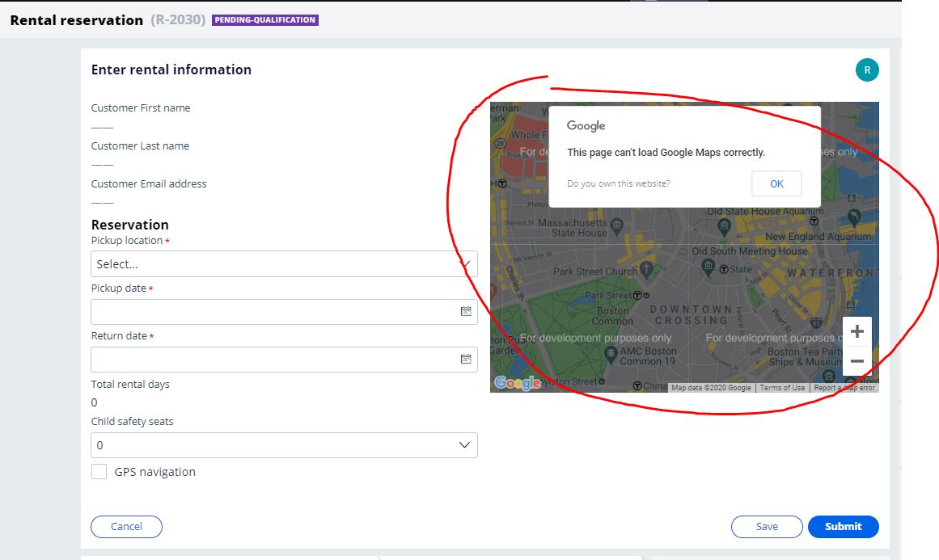Screen dimensions: 939x560
Task: Click the Google logo on the map
Action: click(518, 382)
